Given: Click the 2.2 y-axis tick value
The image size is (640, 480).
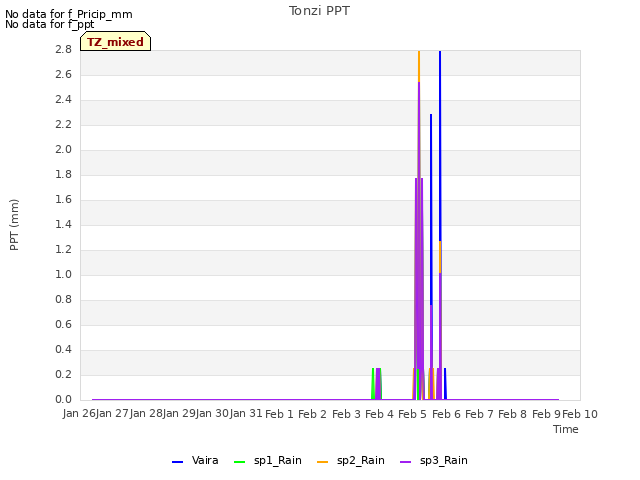Looking at the screenshot, I should [x=63, y=124].
